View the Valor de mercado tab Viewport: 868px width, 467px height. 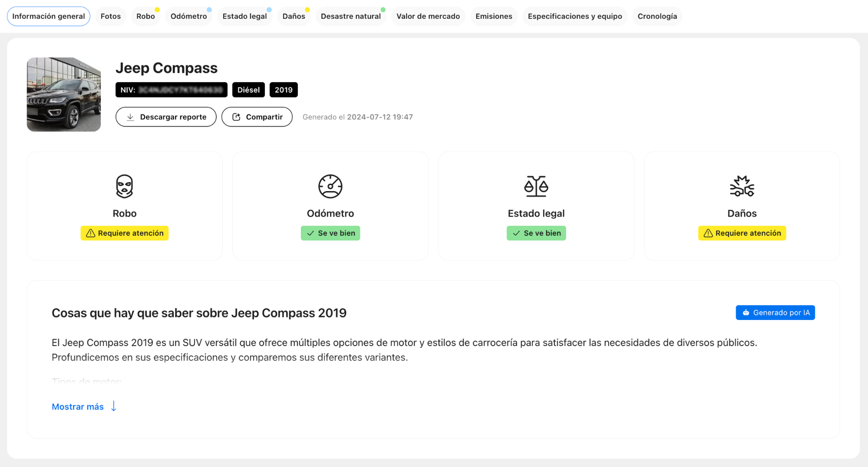point(428,16)
